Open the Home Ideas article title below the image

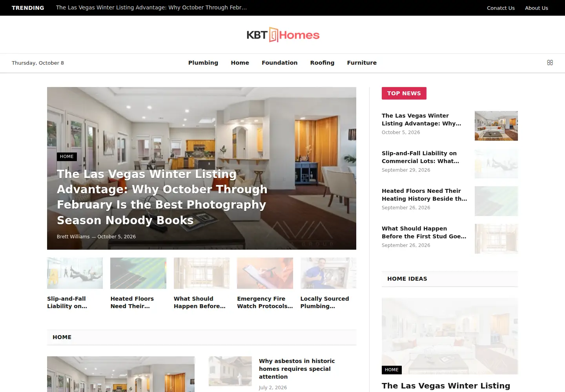tap(446, 386)
